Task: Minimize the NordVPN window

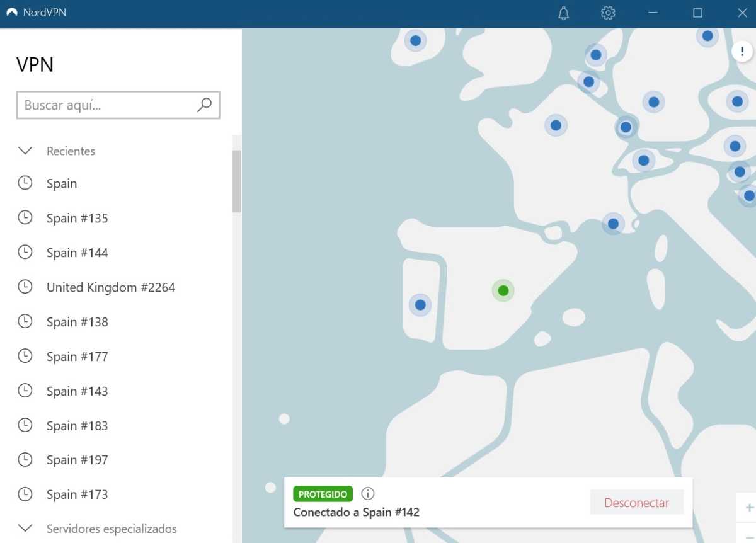Action: [x=653, y=13]
